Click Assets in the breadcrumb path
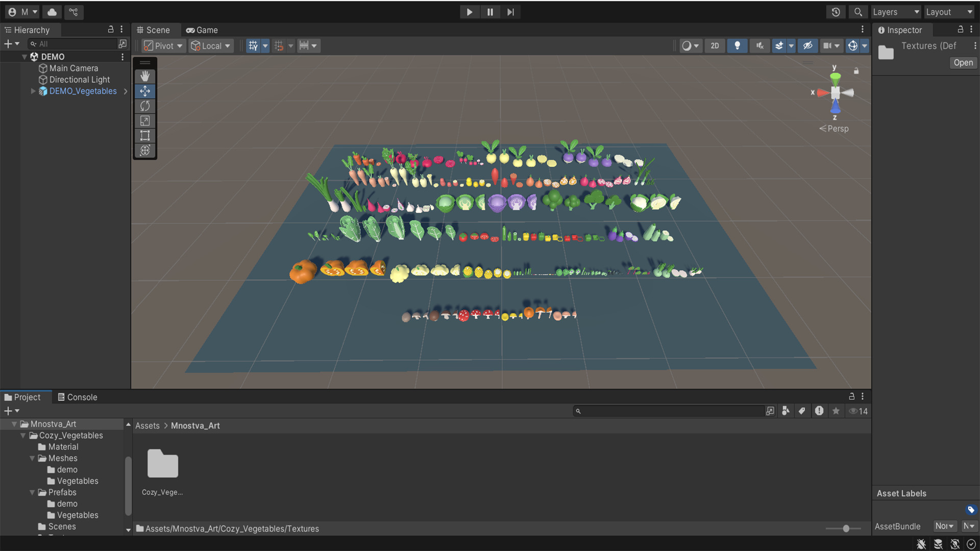 tap(147, 425)
